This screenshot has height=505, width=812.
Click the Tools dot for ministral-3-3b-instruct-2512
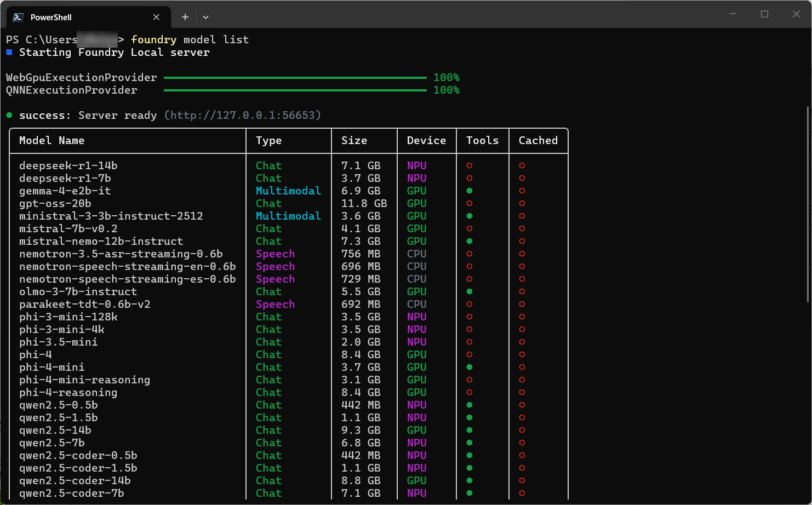(470, 216)
